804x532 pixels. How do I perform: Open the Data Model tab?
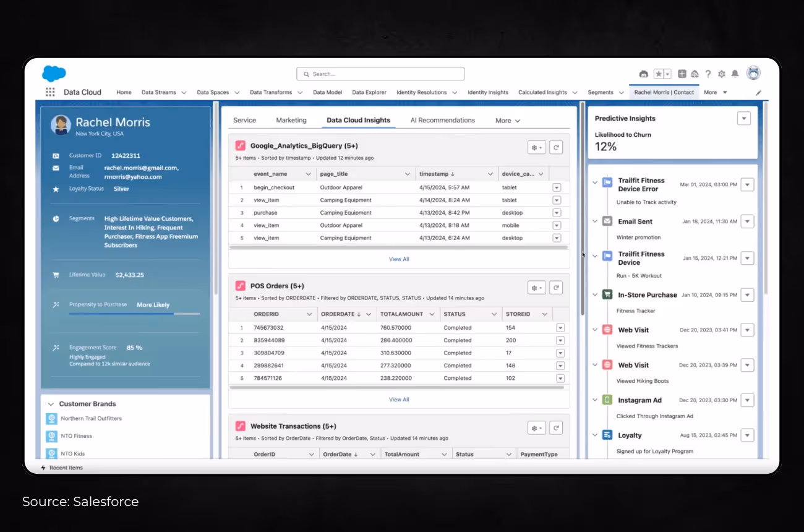[327, 92]
